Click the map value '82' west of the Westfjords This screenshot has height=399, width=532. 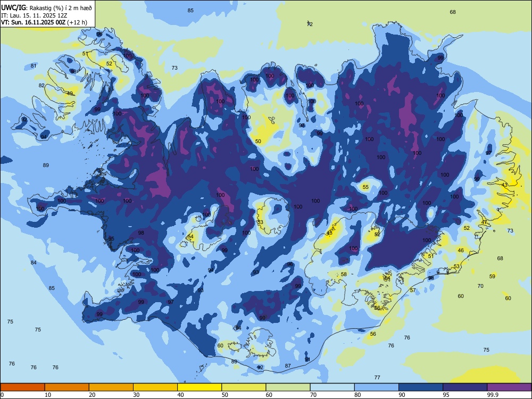tap(41, 86)
